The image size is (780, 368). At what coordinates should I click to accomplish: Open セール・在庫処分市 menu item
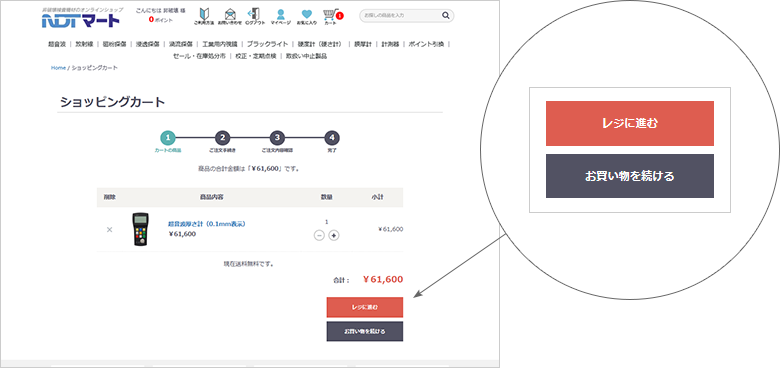199,56
